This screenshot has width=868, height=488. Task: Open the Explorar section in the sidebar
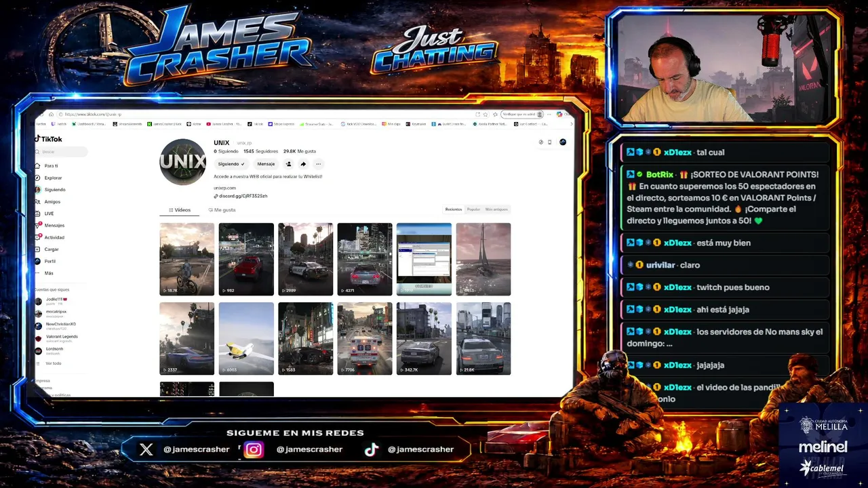49,178
